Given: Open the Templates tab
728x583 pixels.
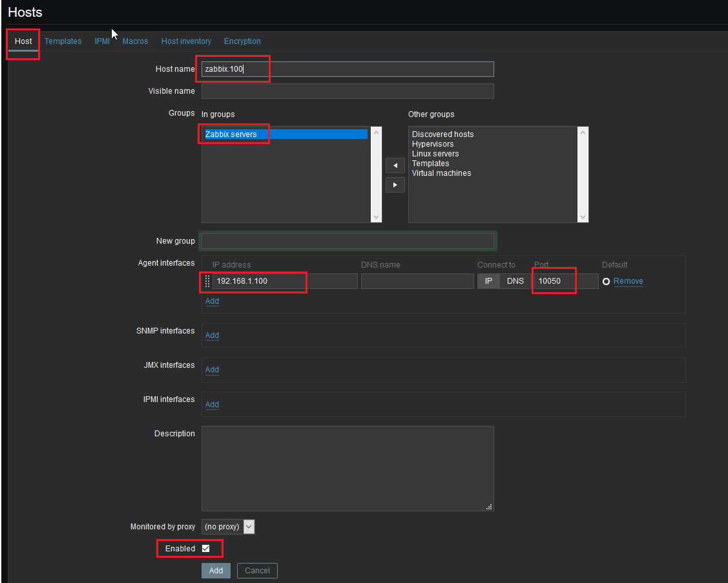Looking at the screenshot, I should [63, 41].
